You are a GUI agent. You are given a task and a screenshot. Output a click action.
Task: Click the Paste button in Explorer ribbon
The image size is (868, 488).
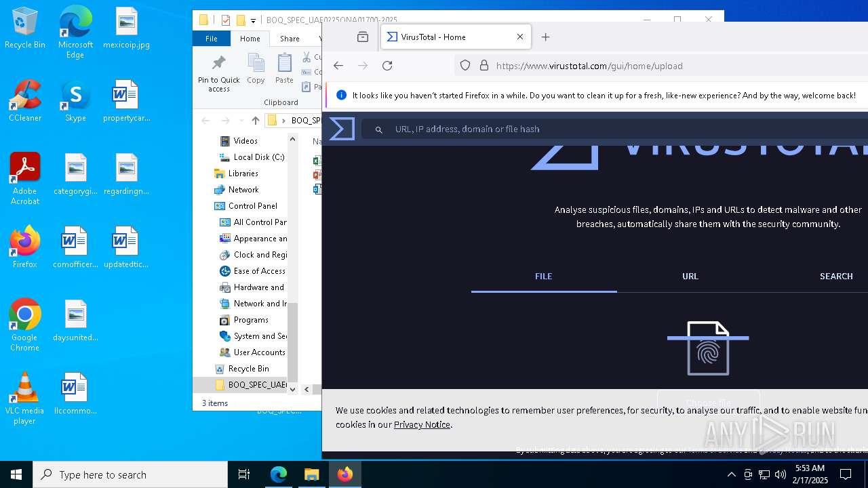[284, 69]
